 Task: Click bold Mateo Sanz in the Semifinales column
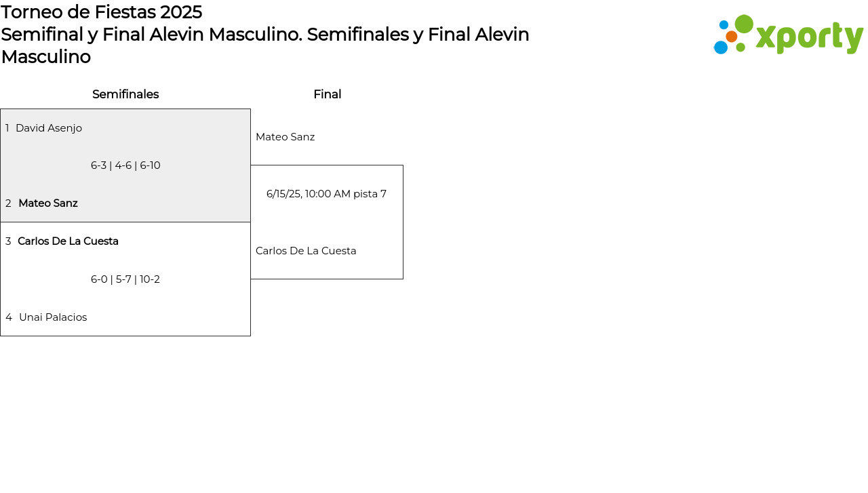tap(48, 203)
